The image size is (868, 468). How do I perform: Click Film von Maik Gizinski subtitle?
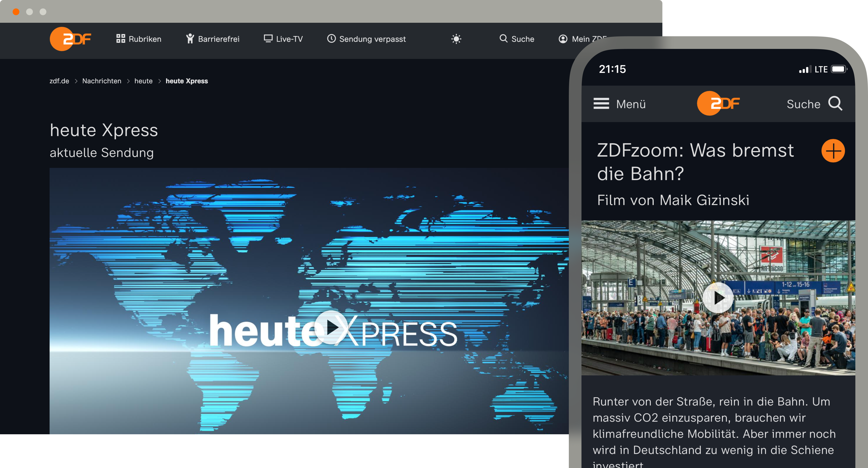(x=673, y=200)
